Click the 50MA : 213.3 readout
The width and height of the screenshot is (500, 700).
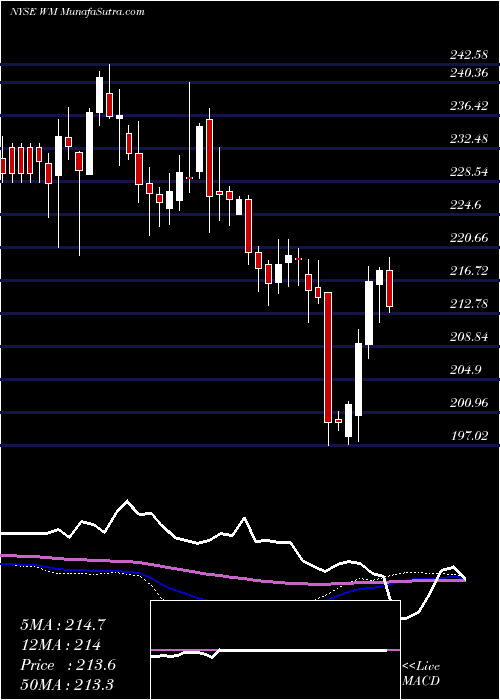tap(67, 684)
